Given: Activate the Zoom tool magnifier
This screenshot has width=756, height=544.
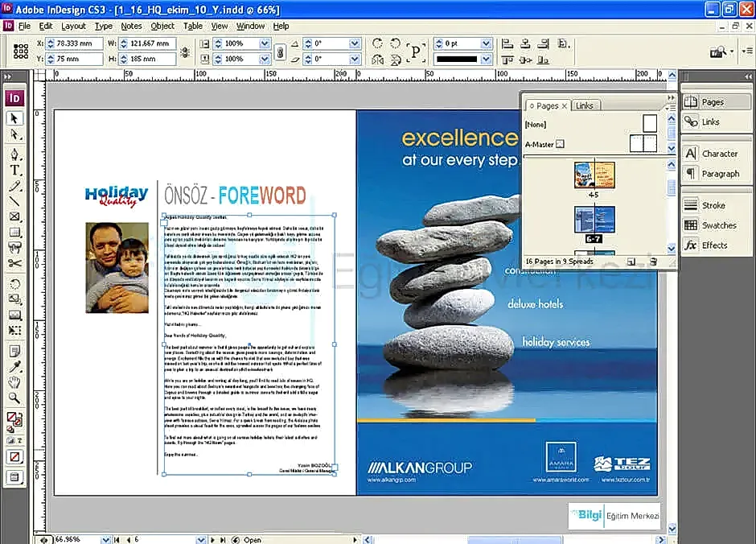Looking at the screenshot, I should click(x=14, y=398).
